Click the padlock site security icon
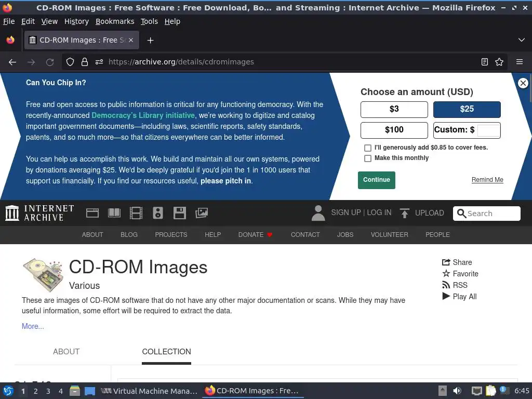 (x=85, y=62)
